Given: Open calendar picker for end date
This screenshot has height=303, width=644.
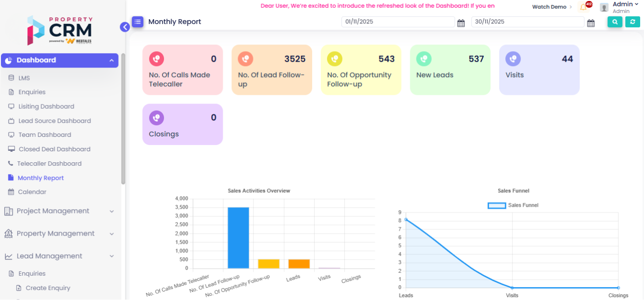Looking at the screenshot, I should coord(590,23).
